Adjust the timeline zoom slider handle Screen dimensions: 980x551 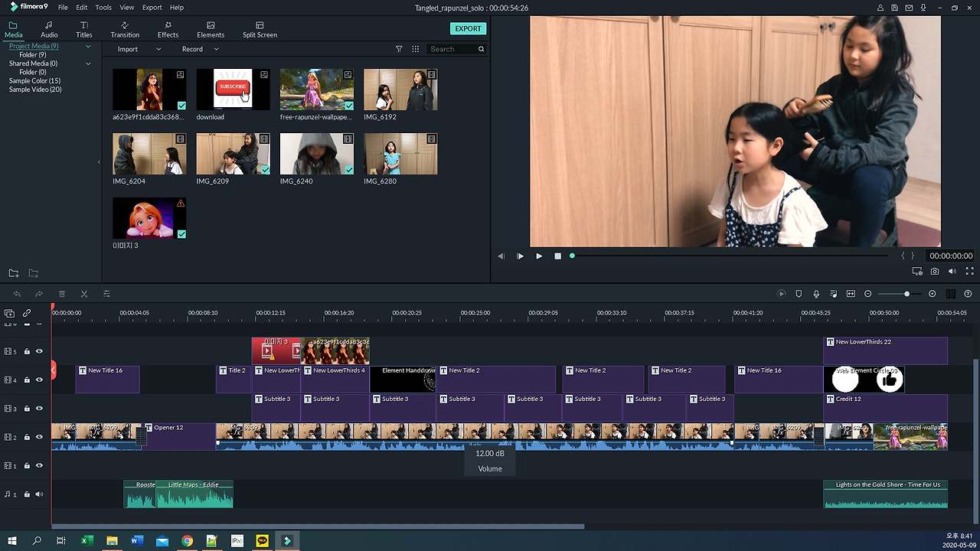906,294
